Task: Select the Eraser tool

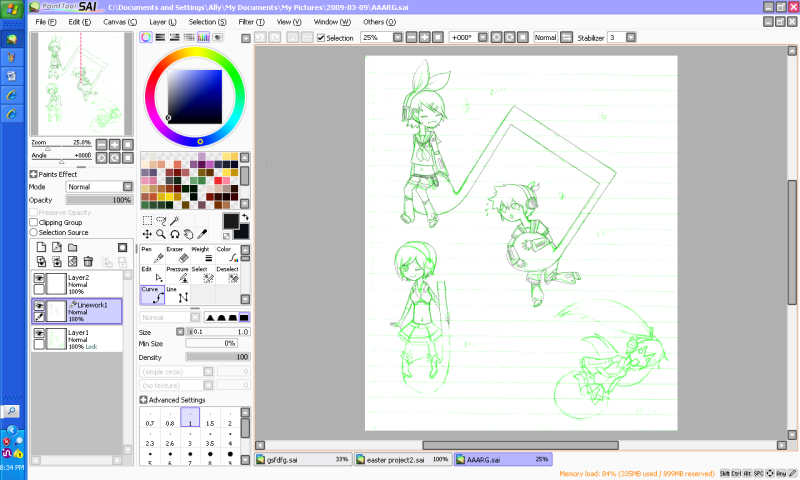Action: coord(178,255)
